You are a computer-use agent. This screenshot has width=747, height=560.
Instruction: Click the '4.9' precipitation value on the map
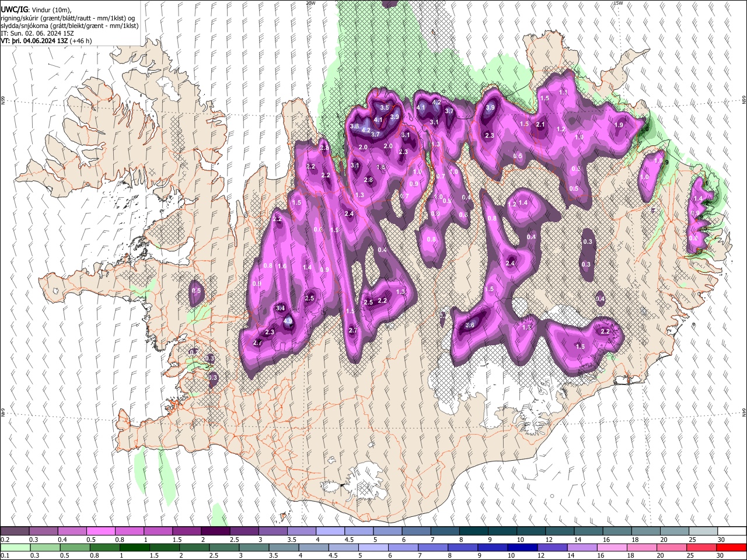tap(288, 321)
